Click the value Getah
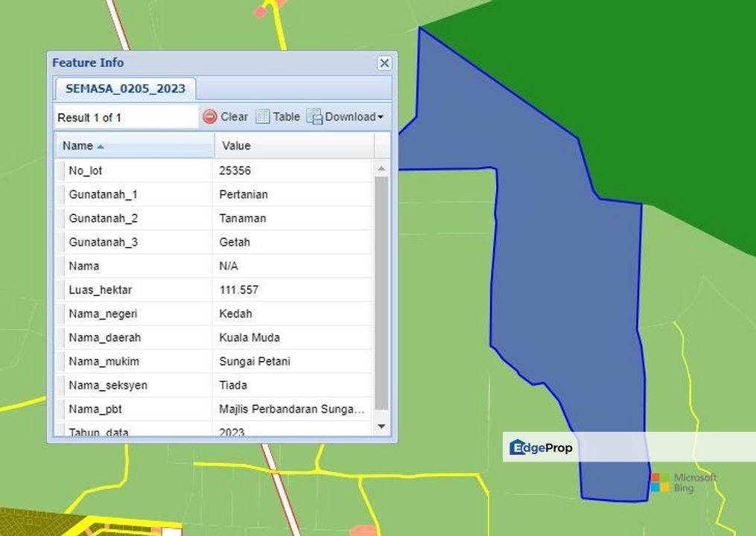Screen dimensions: 756x536 tap(235, 242)
